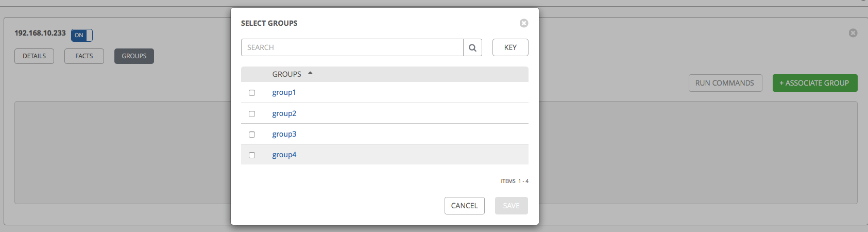Cancel the group selection dialog
The height and width of the screenshot is (232, 868).
click(464, 206)
